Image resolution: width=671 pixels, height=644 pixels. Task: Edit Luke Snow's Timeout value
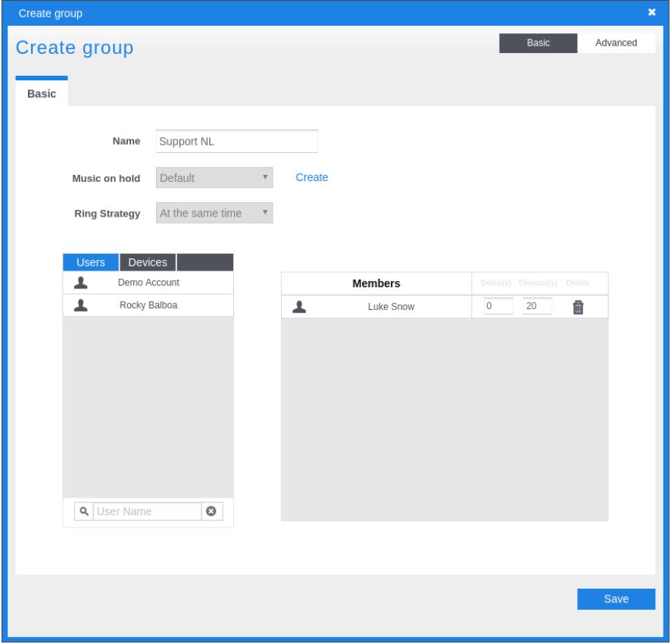click(x=537, y=307)
